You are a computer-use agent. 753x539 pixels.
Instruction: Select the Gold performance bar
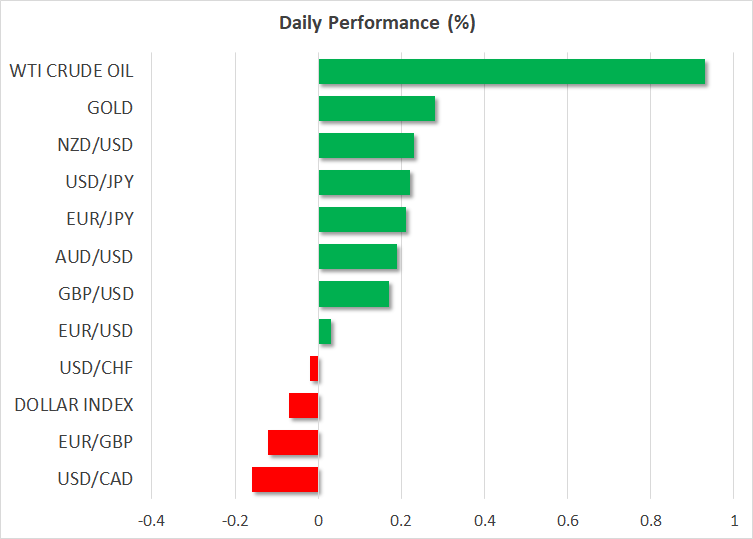(376, 108)
